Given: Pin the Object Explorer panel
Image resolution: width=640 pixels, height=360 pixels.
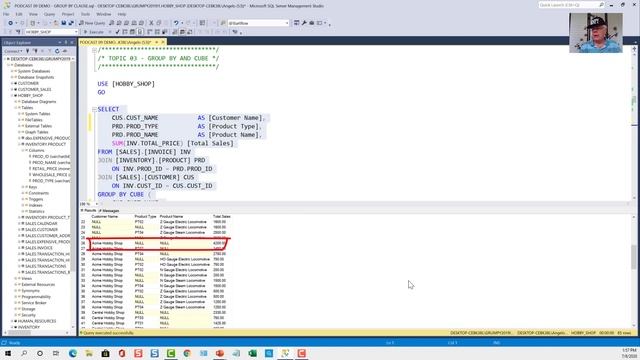Looking at the screenshot, I should click(66, 42).
